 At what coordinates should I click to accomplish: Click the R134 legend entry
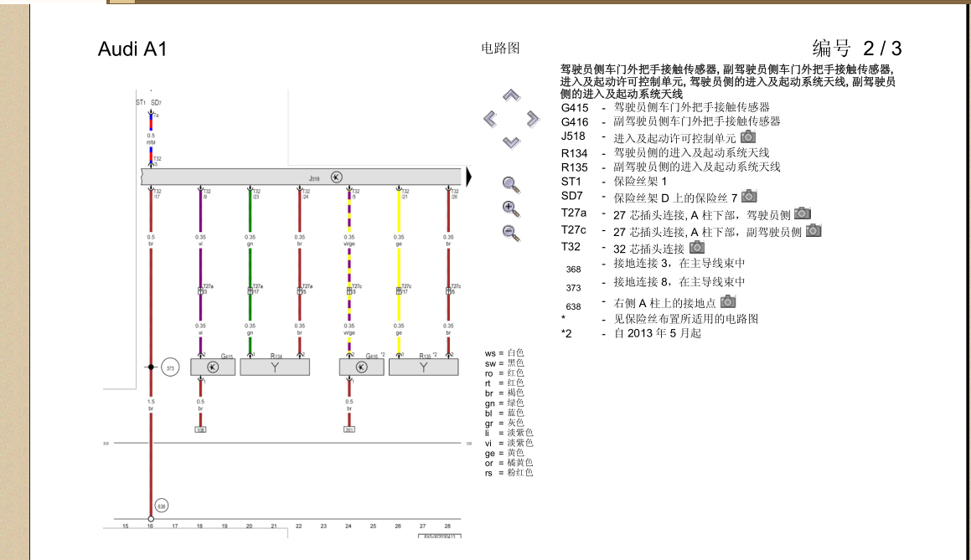[x=665, y=153]
